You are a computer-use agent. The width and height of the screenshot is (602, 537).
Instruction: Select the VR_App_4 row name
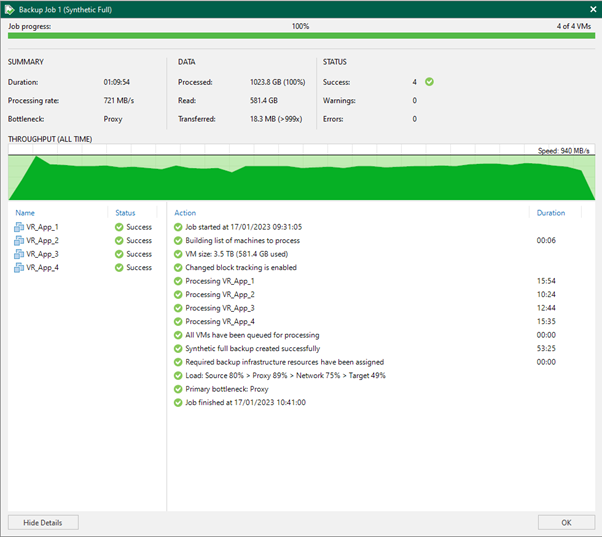[x=42, y=268]
